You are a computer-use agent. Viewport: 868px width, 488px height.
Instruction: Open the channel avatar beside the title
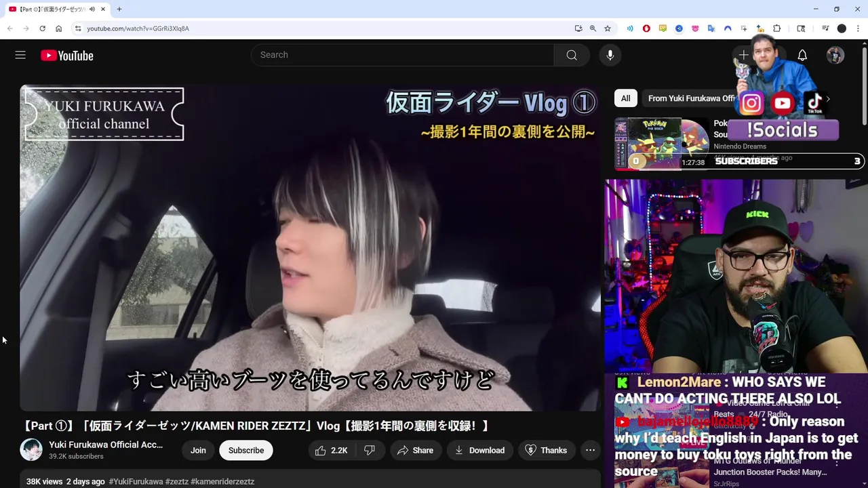point(31,450)
